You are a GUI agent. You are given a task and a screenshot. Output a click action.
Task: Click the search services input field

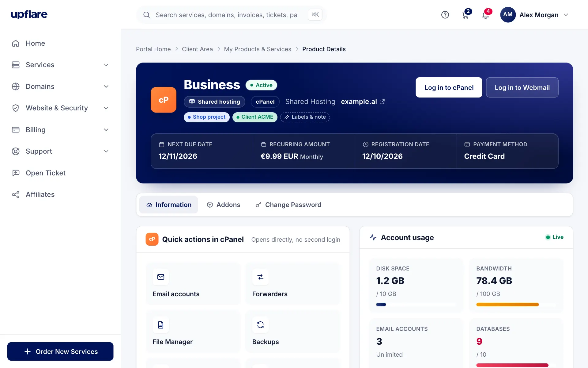231,15
